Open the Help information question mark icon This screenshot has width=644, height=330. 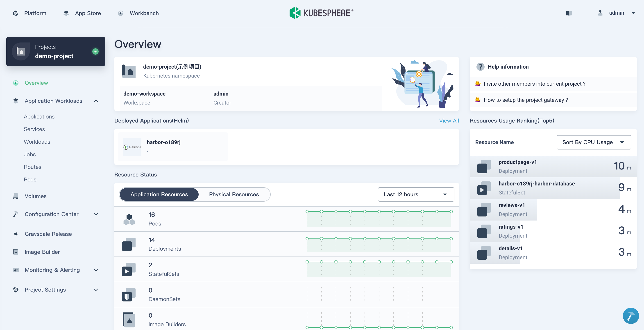(481, 67)
